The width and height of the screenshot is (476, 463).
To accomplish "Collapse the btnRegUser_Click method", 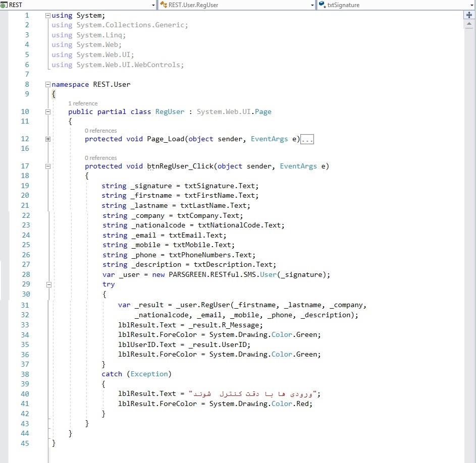I will (48, 166).
